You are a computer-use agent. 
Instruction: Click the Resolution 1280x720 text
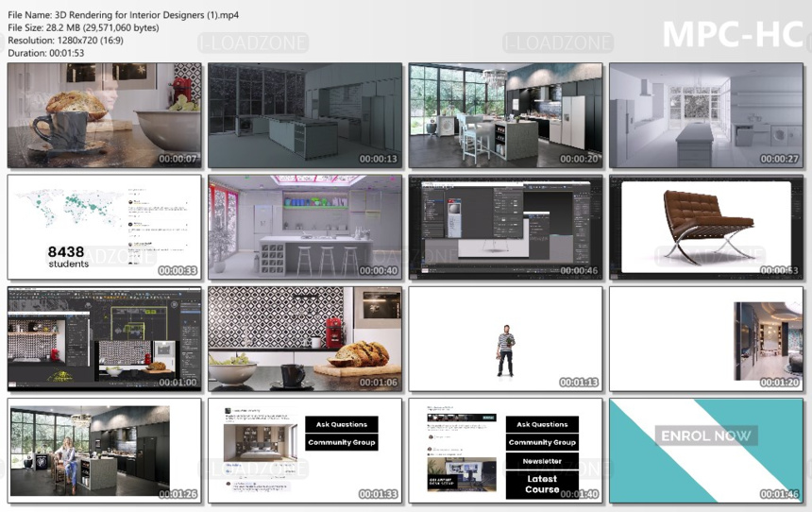coord(65,40)
